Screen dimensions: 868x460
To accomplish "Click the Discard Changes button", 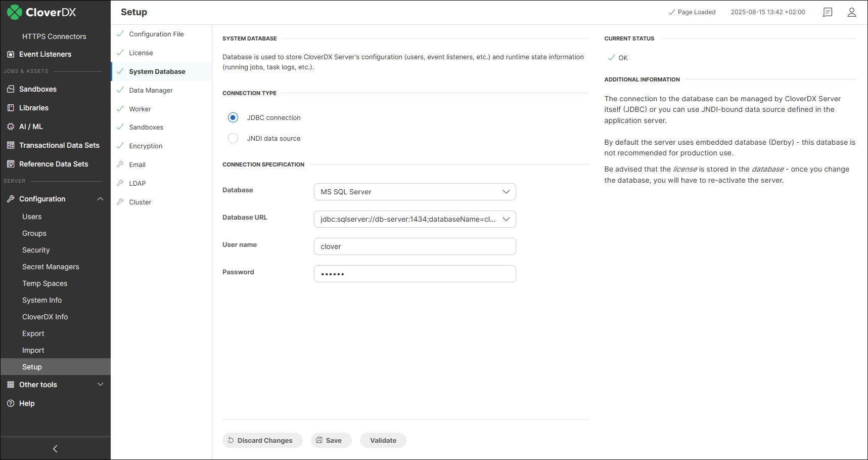I will pyautogui.click(x=262, y=440).
